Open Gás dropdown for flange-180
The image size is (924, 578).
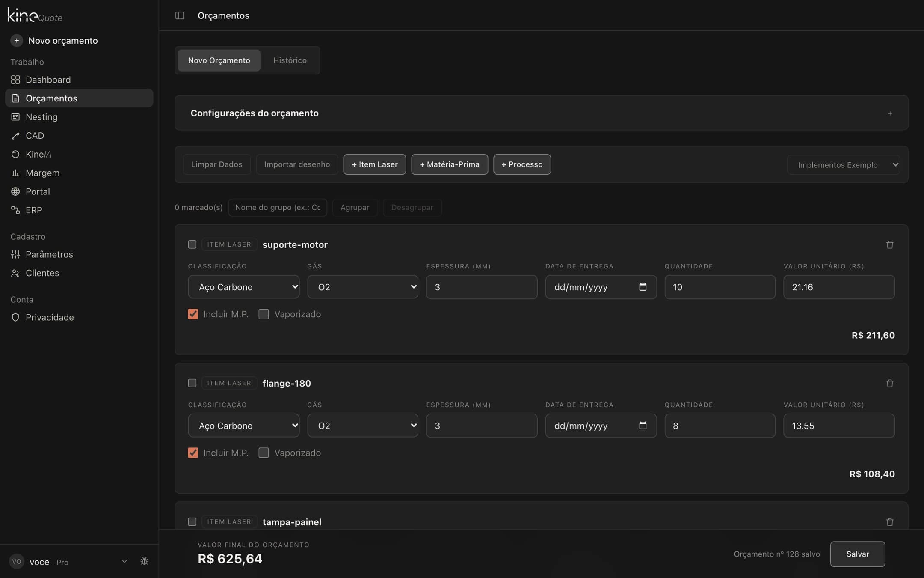[362, 426]
